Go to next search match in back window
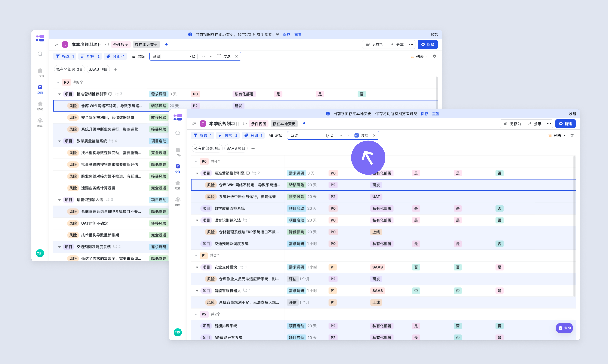Image resolution: width=608 pixels, height=364 pixels. 211,56
